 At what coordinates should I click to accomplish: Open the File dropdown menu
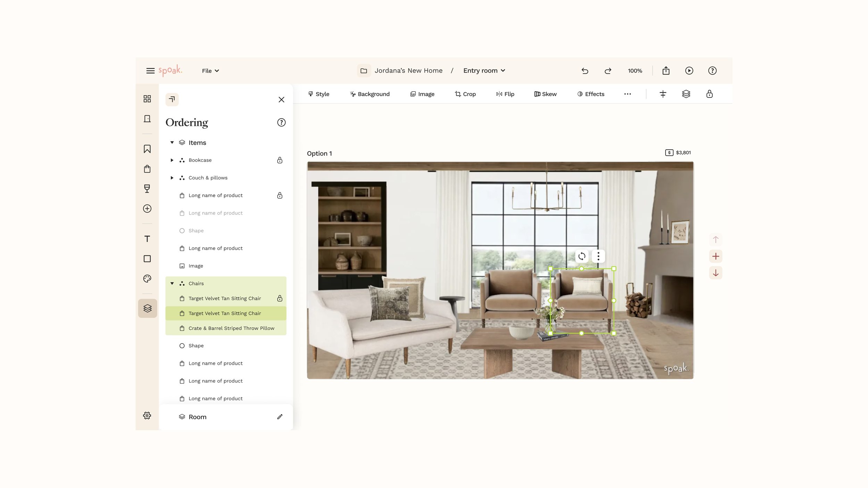tap(210, 71)
